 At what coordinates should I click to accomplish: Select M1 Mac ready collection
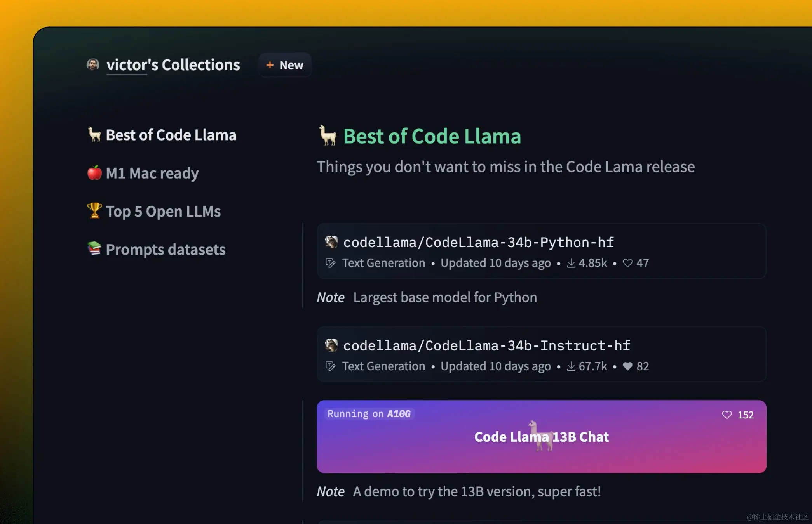click(152, 173)
